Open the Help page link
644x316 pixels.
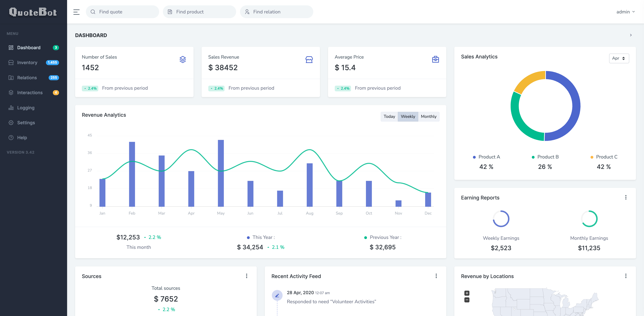coord(22,138)
